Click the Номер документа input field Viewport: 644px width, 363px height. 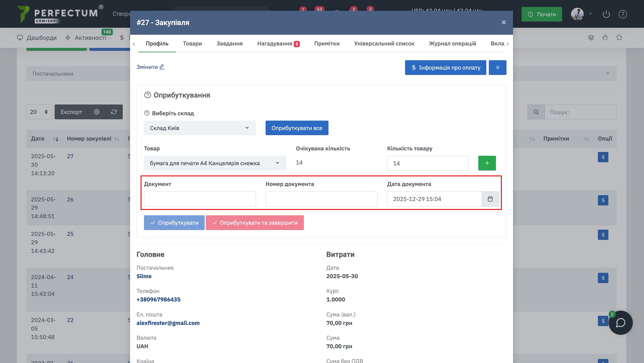[x=321, y=199]
